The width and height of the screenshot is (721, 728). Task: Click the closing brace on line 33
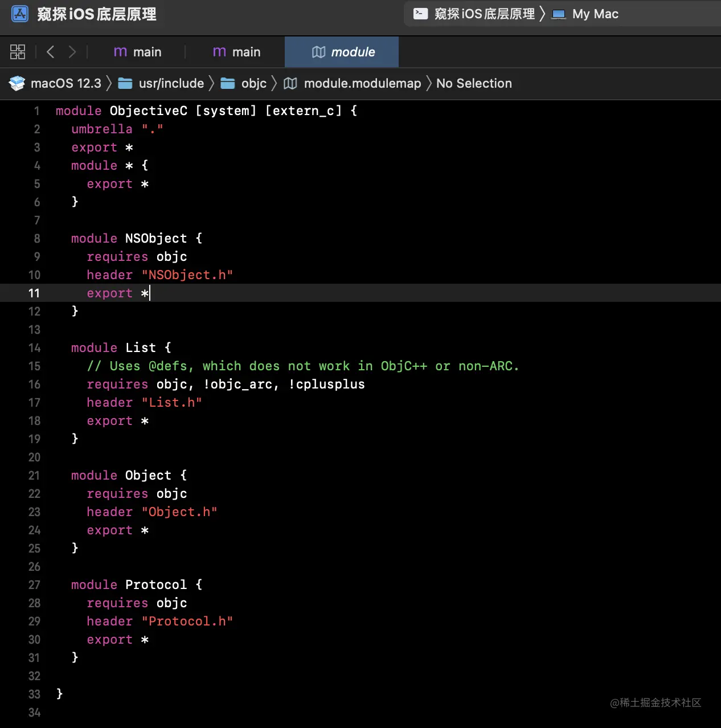[59, 694]
